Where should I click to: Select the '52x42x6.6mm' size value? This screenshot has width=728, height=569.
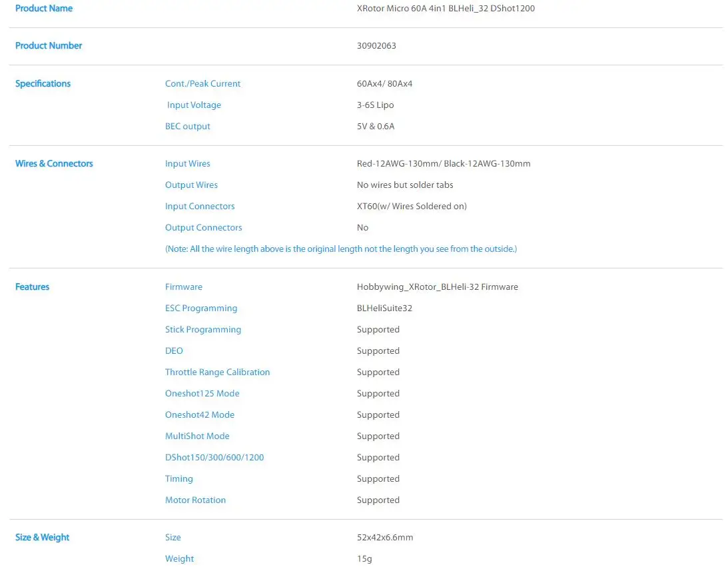(385, 538)
